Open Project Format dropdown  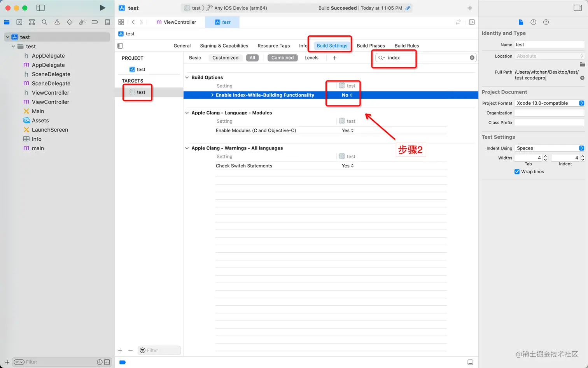(x=549, y=103)
